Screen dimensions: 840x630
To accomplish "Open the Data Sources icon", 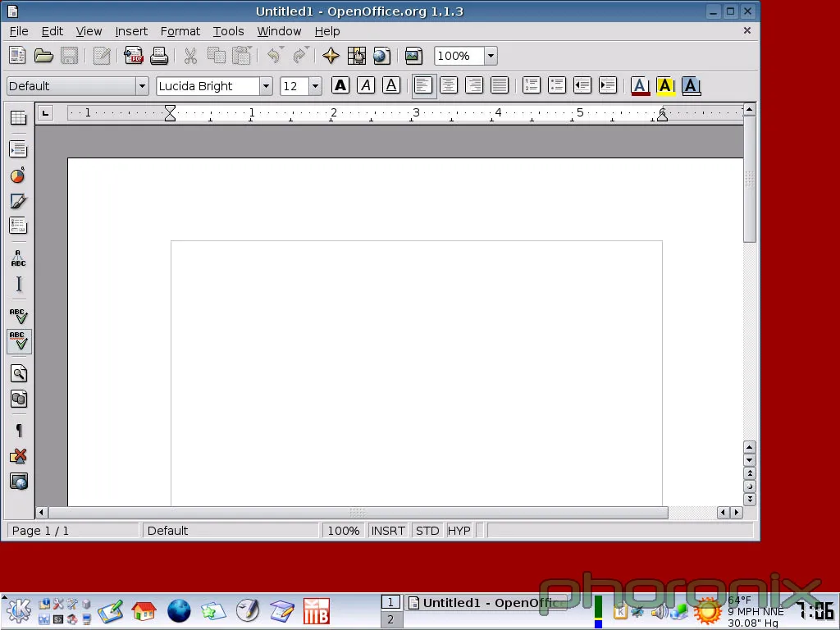I will click(x=19, y=399).
